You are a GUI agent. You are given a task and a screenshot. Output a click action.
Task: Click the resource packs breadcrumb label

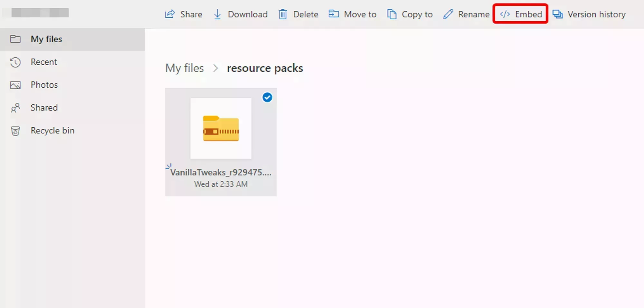[265, 68]
